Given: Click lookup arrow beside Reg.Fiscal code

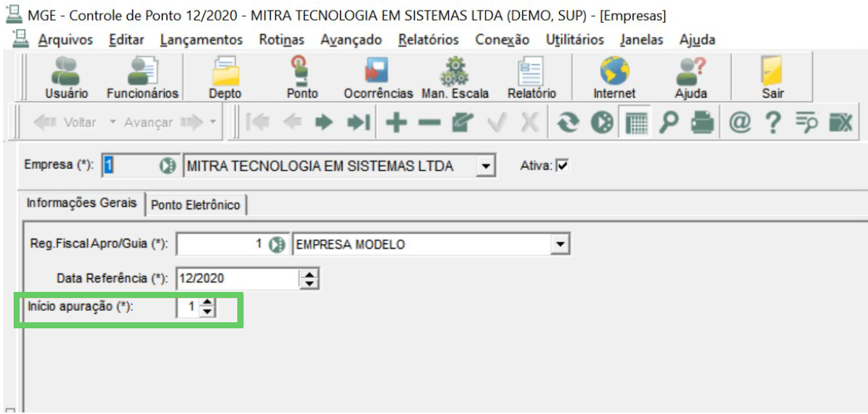Looking at the screenshot, I should click(276, 244).
